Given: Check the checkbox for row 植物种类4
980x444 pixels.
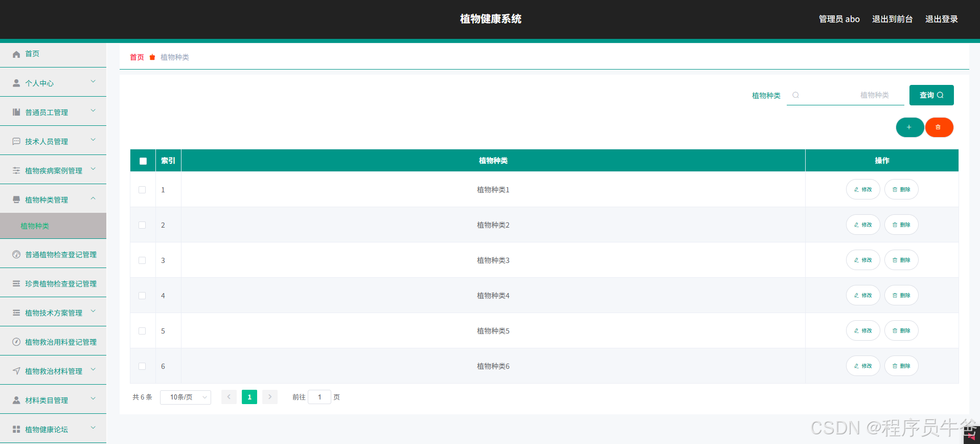Looking at the screenshot, I should click(x=142, y=296).
